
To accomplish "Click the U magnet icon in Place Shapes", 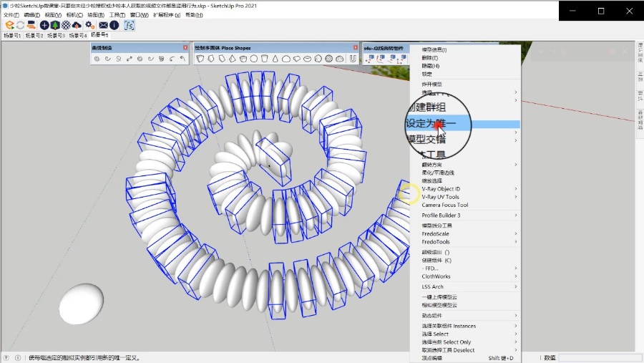I will (352, 59).
